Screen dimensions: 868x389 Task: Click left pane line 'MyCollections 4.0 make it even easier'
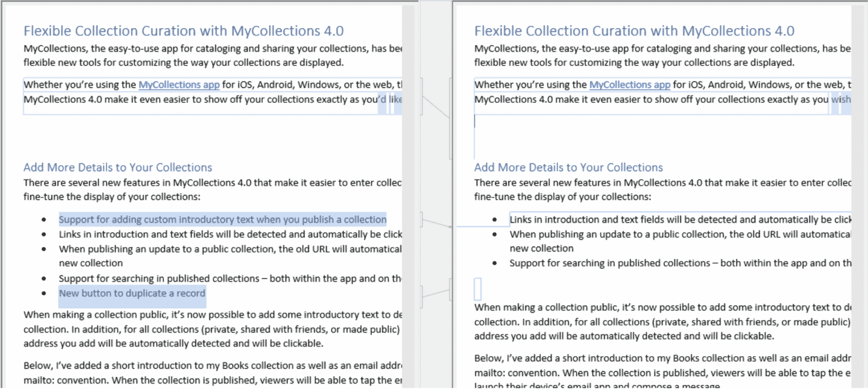click(212, 100)
